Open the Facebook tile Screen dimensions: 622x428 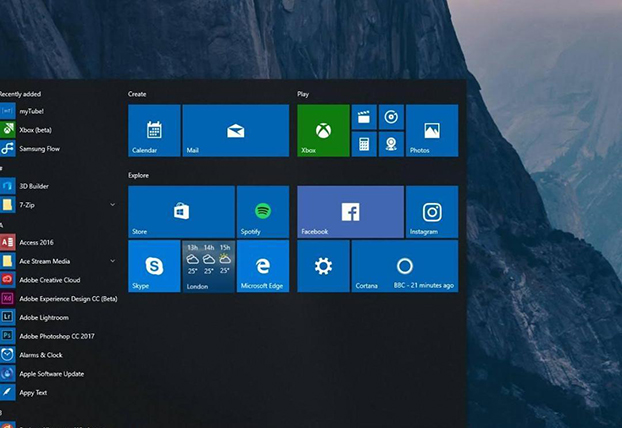(350, 212)
